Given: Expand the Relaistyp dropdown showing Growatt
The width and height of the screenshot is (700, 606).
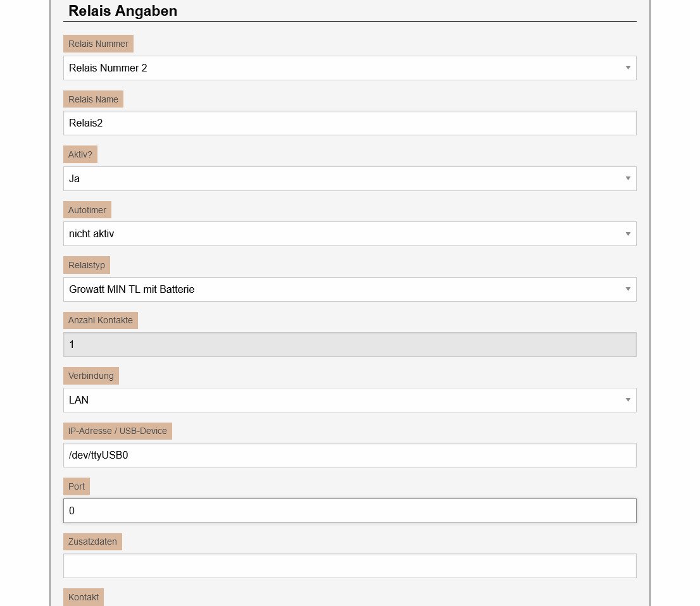Looking at the screenshot, I should [x=349, y=289].
